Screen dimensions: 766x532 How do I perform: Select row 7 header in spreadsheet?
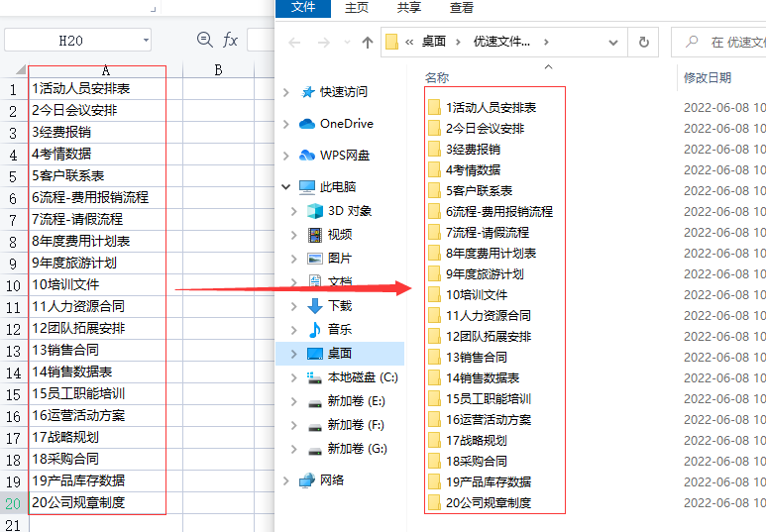point(14,220)
